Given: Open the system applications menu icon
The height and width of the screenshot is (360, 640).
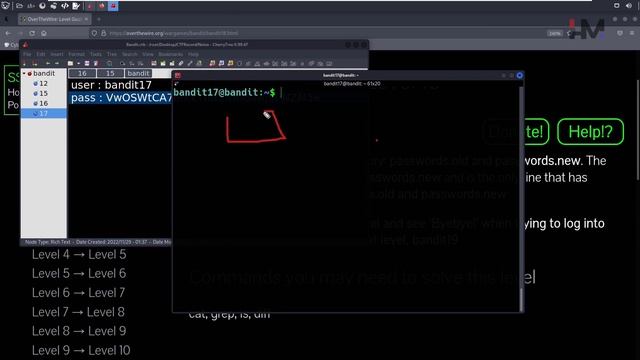Looking at the screenshot, I should coord(5,6).
